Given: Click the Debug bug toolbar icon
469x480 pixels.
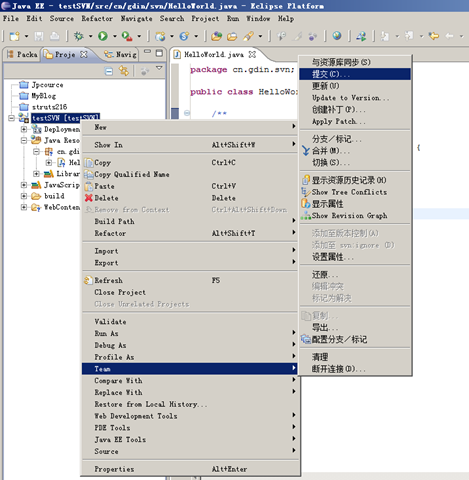Looking at the screenshot, I should pyautogui.click(x=79, y=36).
